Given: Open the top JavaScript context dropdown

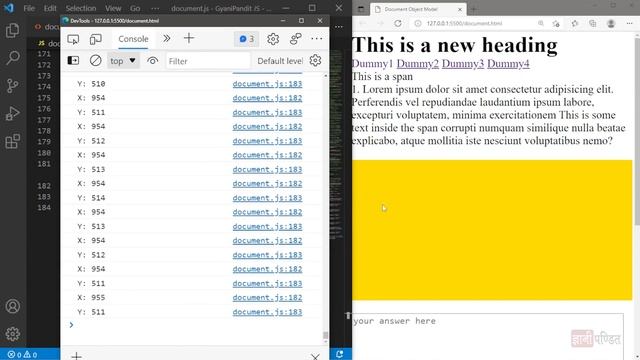Looking at the screenshot, I should 123,61.
